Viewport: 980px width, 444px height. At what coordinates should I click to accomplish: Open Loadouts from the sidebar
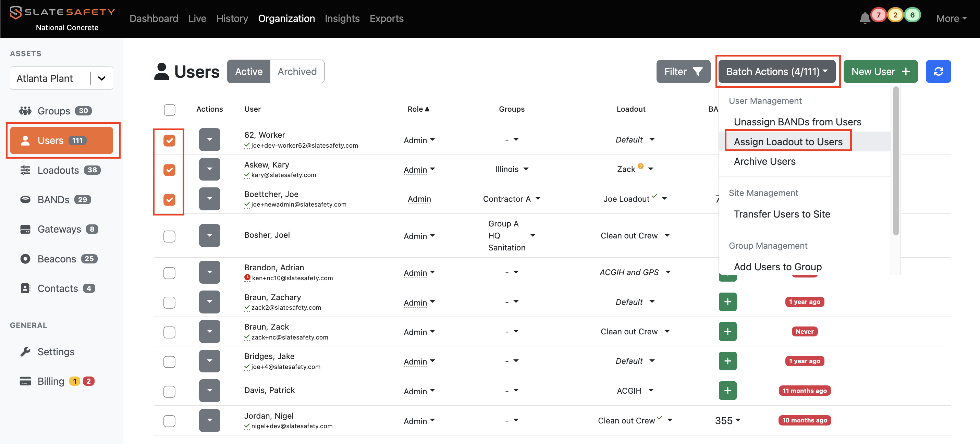[x=58, y=170]
